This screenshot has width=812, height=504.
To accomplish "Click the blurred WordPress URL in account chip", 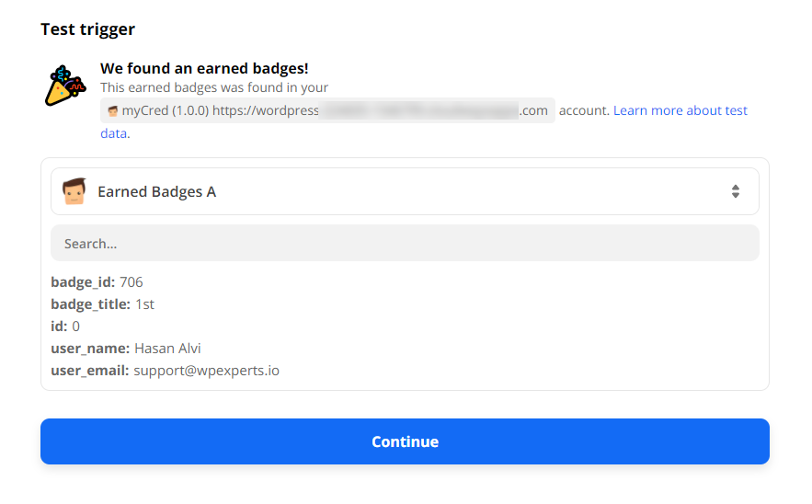I will click(418, 110).
